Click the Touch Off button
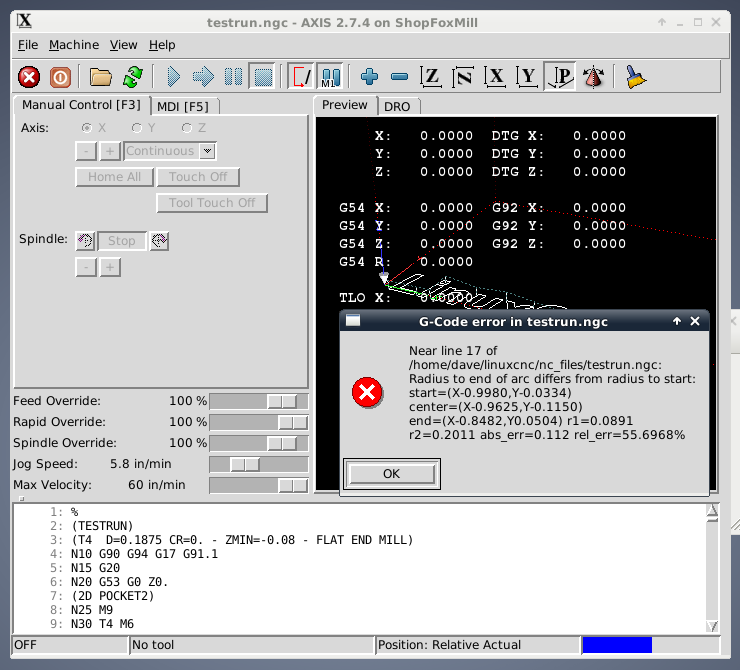Image resolution: width=740 pixels, height=670 pixels. [198, 177]
